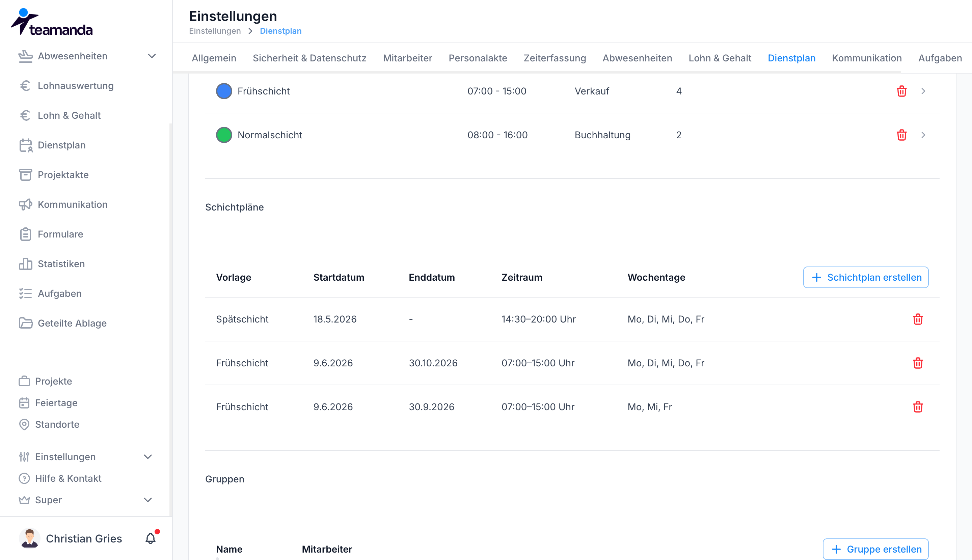Click the 07:00 - 15:00 template time
Viewport: 972px width, 560px height.
497,91
